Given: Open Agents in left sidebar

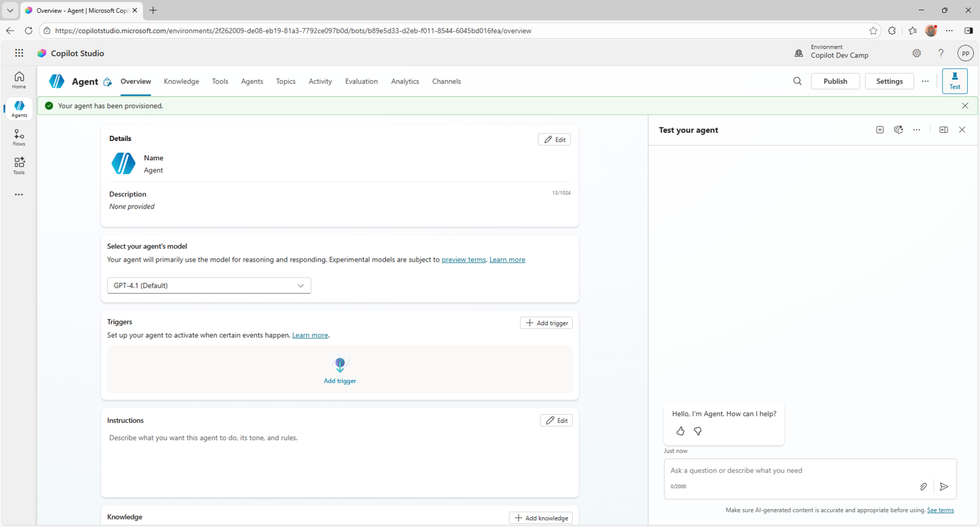Looking at the screenshot, I should tap(19, 108).
